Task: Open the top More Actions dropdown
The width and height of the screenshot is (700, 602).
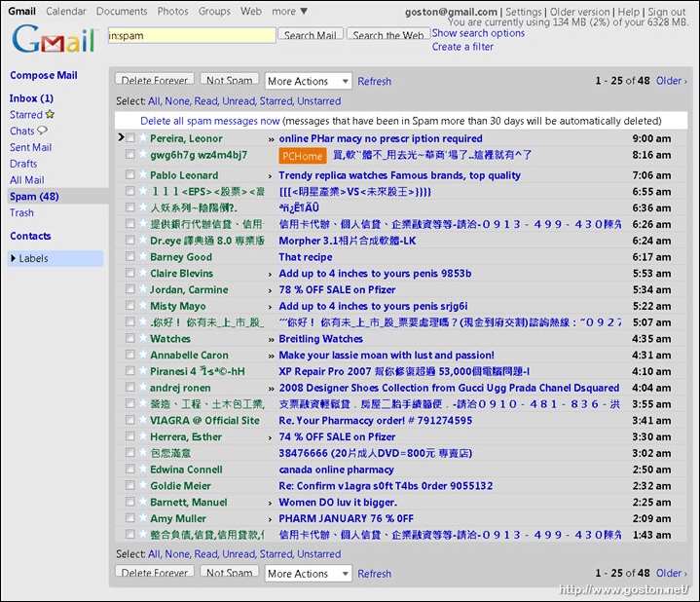Action: click(x=308, y=81)
